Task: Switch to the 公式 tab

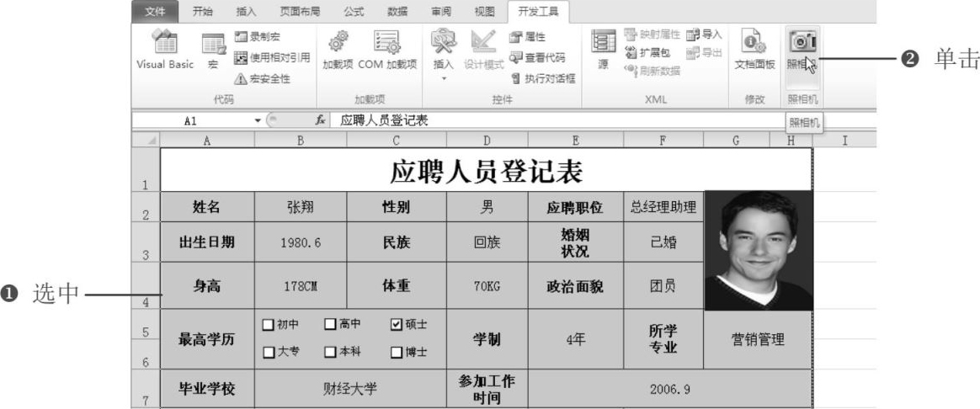Action: [x=354, y=11]
